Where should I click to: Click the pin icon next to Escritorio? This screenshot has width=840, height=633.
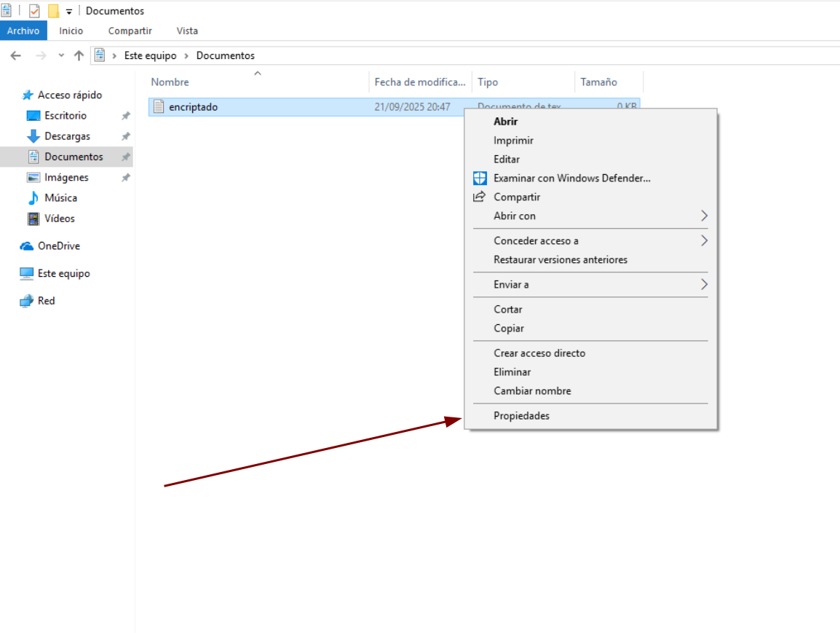pos(126,116)
